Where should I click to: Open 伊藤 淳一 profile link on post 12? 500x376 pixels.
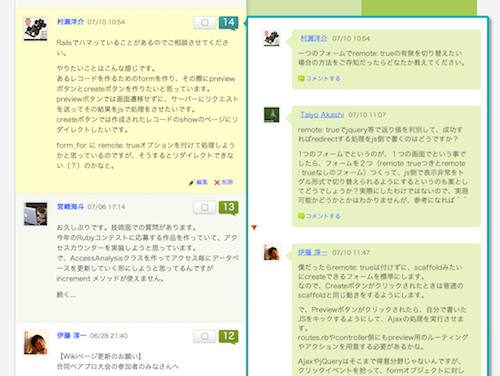[72, 336]
